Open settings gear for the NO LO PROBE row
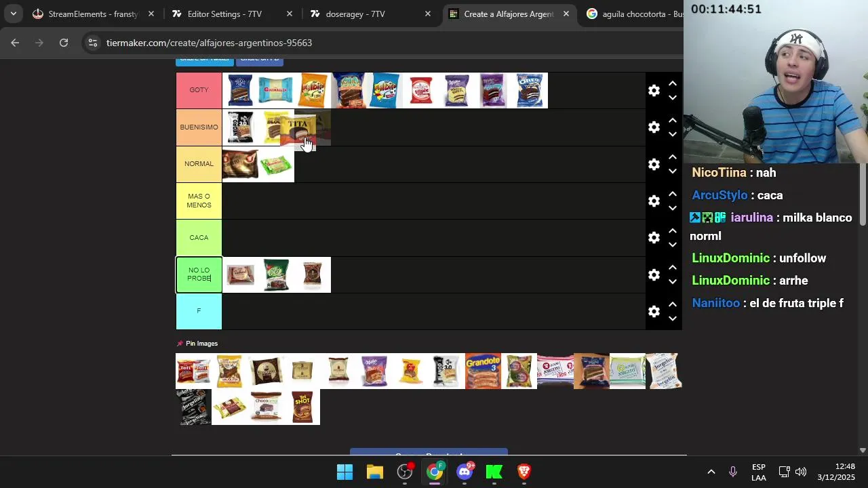868x488 pixels. (x=654, y=275)
